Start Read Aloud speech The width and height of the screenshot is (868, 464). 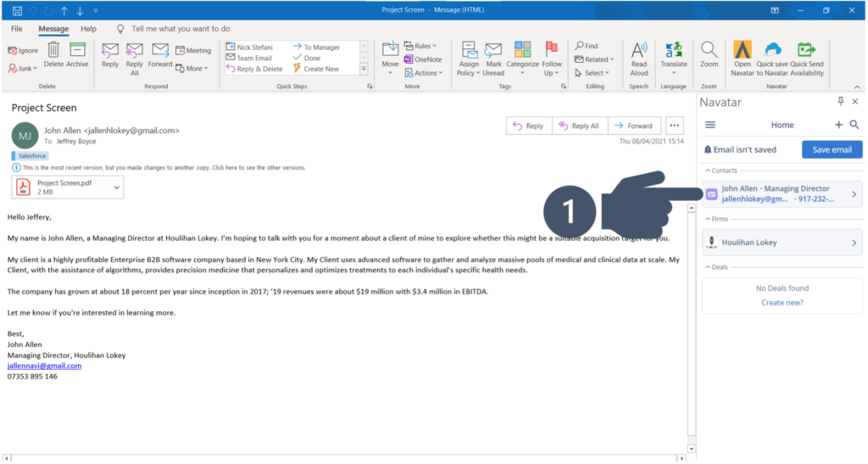pyautogui.click(x=639, y=59)
